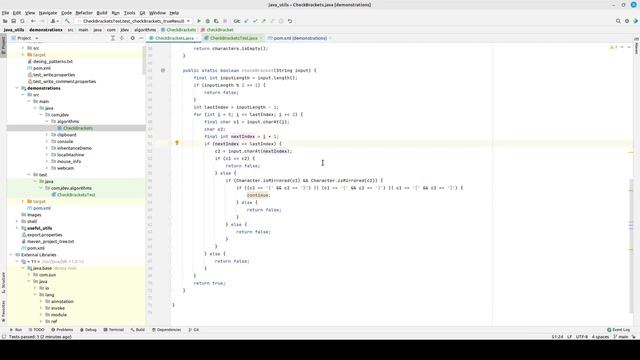Viewport: 640px width, 360px height.
Task: Select maven_project_tree.txt file
Action: 51,241
